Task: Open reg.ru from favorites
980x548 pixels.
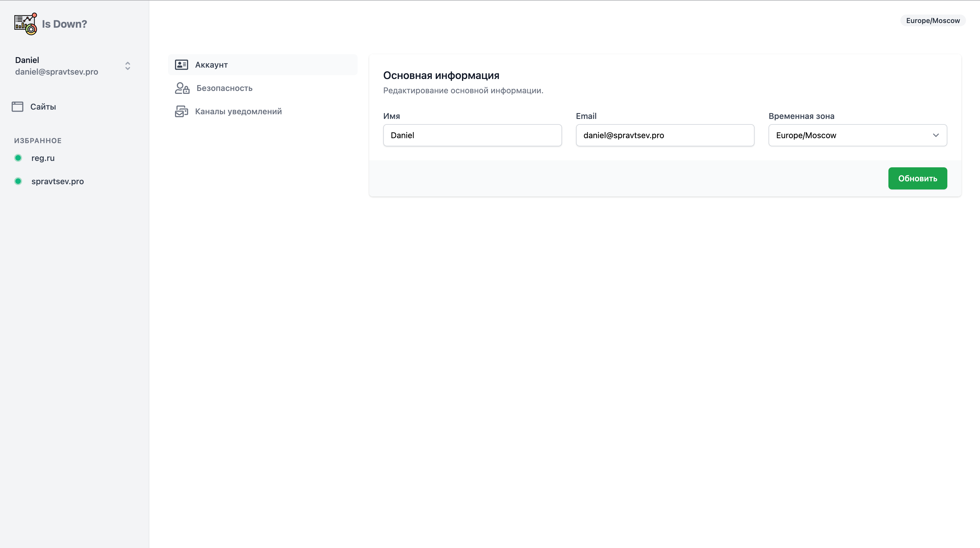Action: [43, 158]
